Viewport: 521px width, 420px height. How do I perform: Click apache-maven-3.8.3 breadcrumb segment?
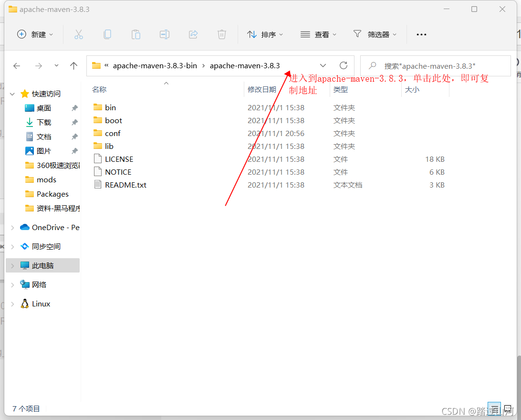click(x=245, y=66)
